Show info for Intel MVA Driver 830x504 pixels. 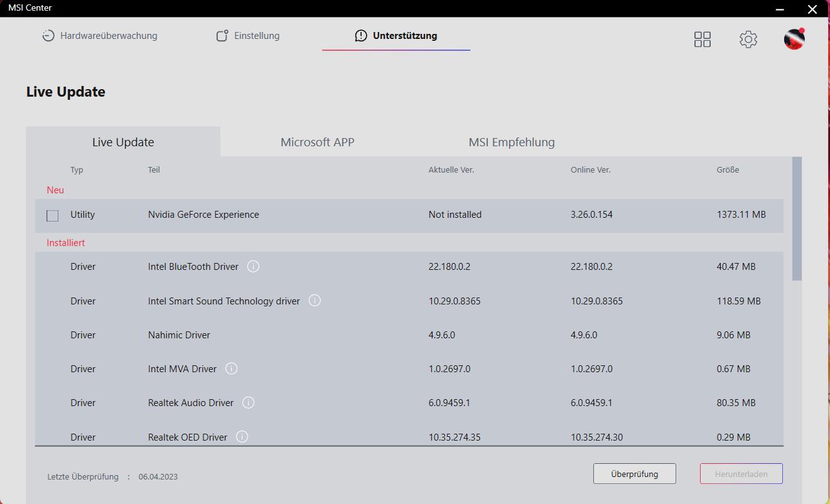click(x=231, y=368)
